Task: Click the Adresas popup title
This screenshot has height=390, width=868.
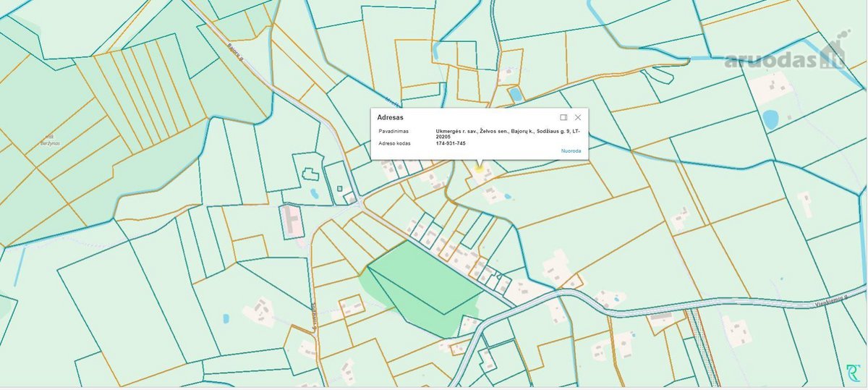Action: coord(391,117)
